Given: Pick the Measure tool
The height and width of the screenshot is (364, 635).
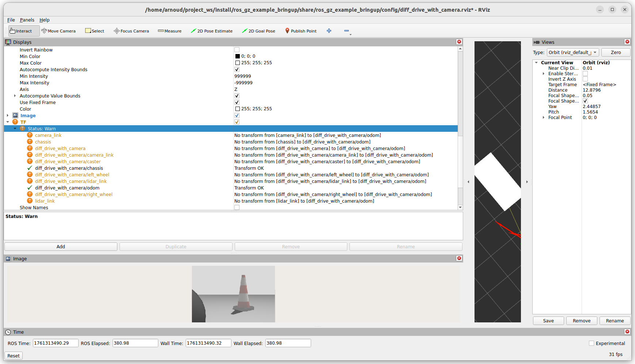Looking at the screenshot, I should point(170,31).
